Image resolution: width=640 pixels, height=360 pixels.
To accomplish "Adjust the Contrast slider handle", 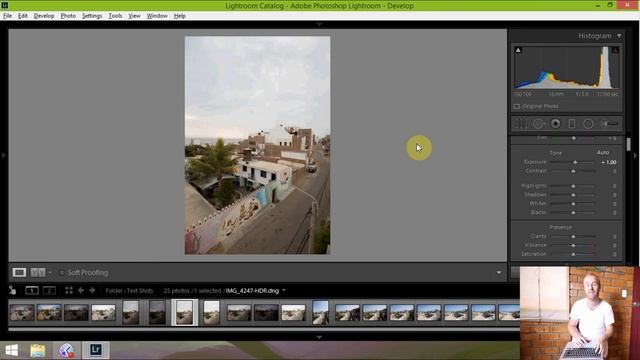I will click(573, 171).
